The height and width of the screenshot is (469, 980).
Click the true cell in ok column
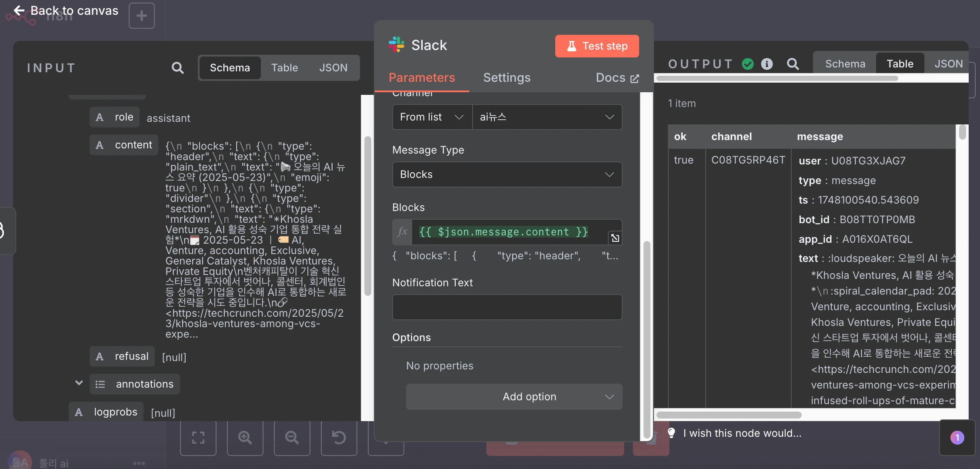click(x=683, y=160)
